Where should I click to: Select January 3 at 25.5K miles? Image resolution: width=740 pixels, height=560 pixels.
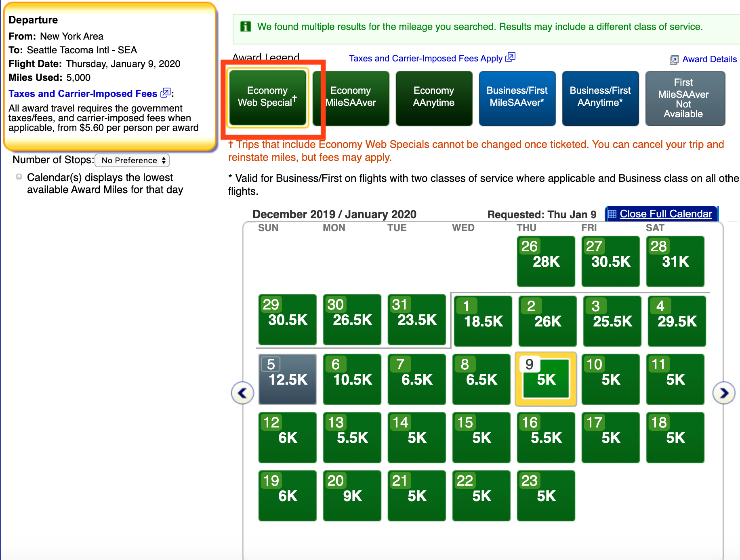612,321
